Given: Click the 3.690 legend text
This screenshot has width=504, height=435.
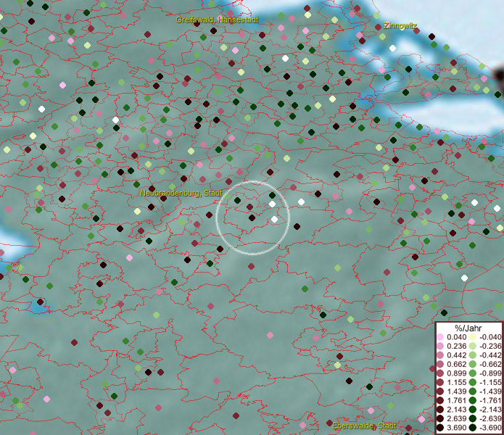Looking at the screenshot, I should [x=456, y=428].
